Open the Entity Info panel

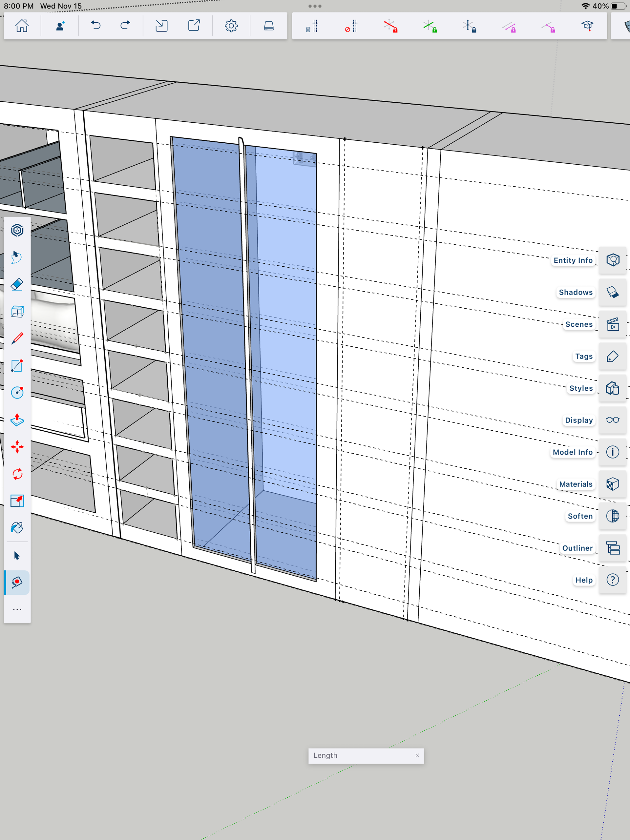click(x=612, y=260)
